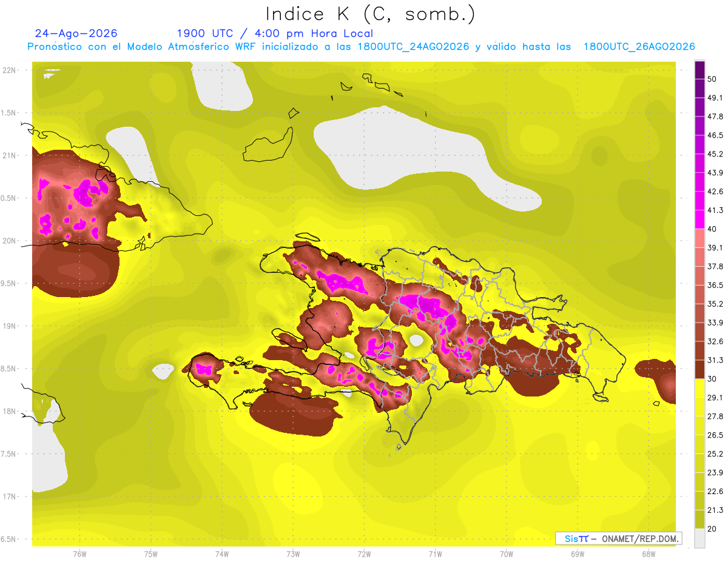Click the 70W longitude axis label
728x562 pixels.
(x=506, y=554)
